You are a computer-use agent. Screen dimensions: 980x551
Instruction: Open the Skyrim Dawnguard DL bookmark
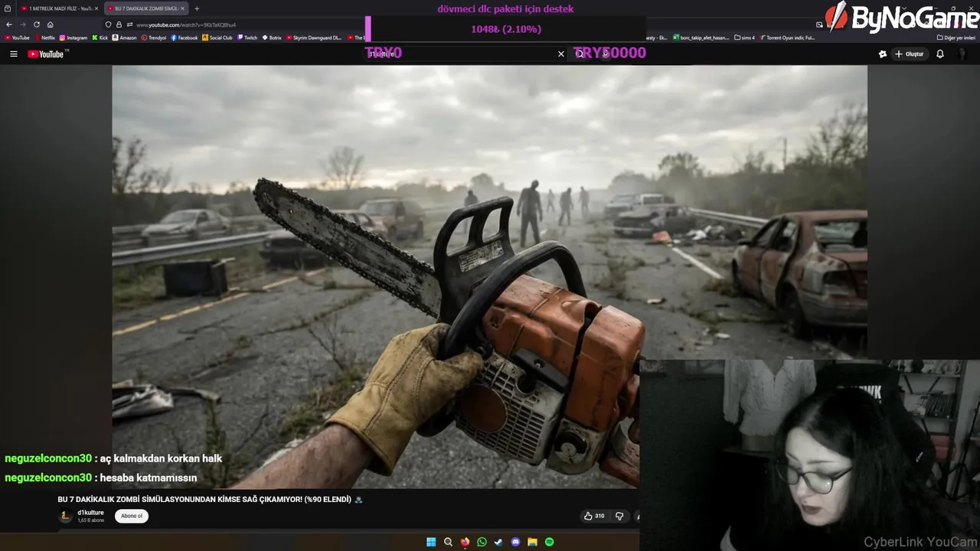click(x=314, y=37)
